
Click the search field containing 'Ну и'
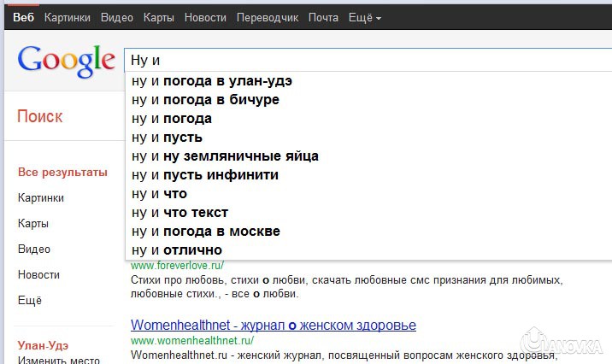point(368,60)
